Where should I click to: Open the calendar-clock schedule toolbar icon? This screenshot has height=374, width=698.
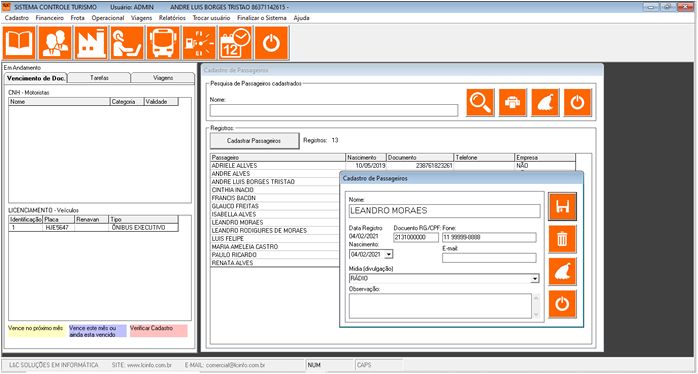pyautogui.click(x=235, y=43)
